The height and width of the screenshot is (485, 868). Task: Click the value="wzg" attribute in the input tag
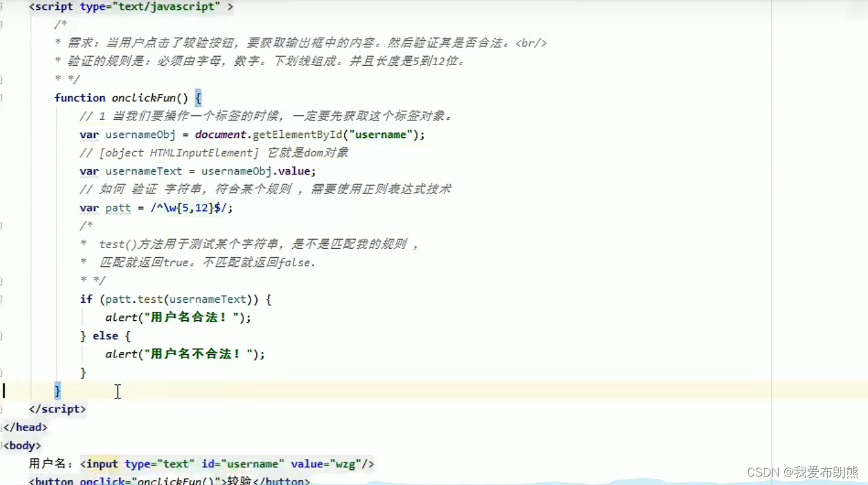(326, 464)
